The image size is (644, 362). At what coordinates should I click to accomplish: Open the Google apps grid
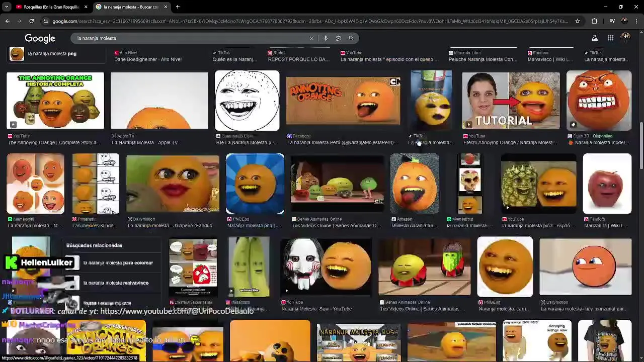click(610, 38)
